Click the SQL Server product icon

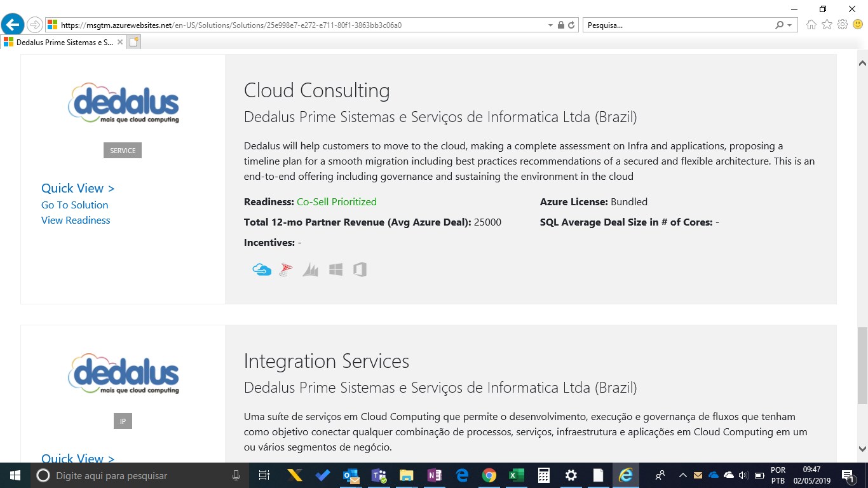click(x=286, y=269)
